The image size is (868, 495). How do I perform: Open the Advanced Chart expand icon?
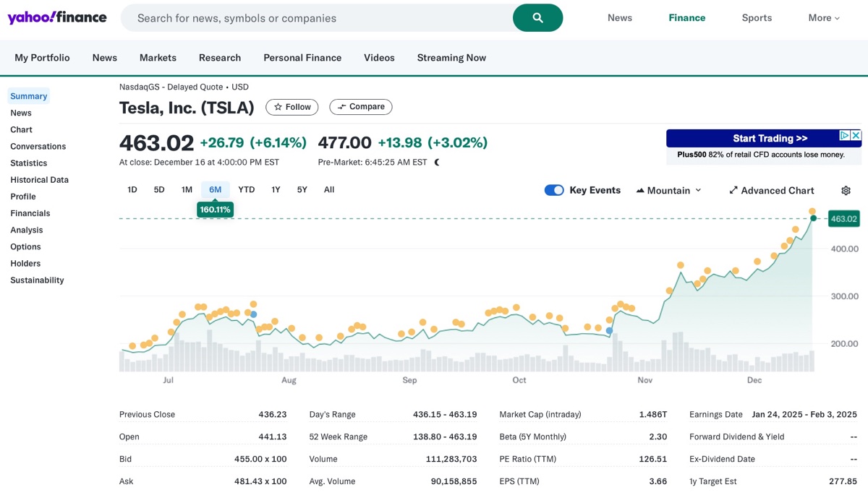(x=733, y=190)
